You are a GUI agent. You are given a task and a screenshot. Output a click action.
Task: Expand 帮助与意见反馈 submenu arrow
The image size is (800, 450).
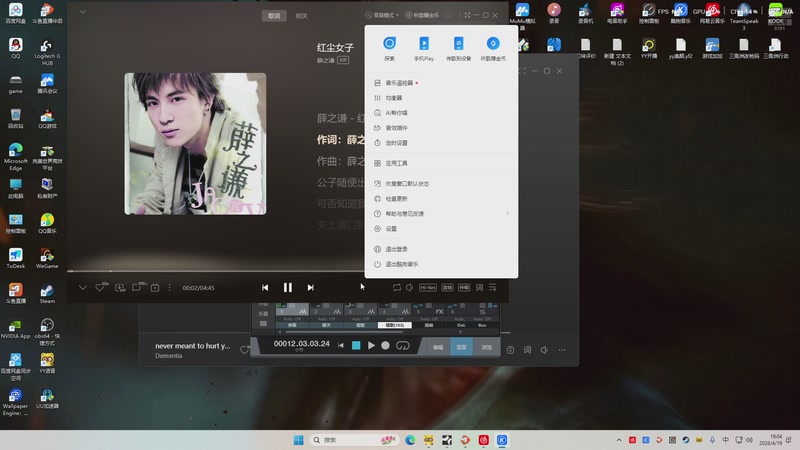(507, 213)
